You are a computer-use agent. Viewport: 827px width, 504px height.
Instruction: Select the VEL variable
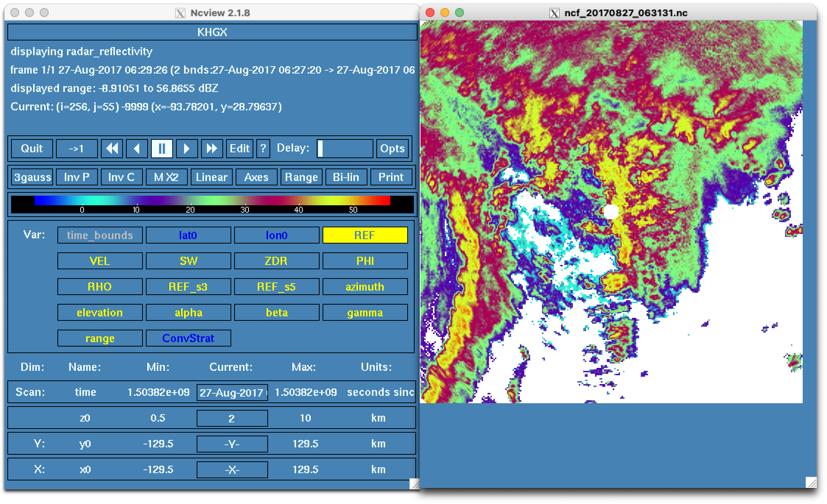[x=100, y=261]
